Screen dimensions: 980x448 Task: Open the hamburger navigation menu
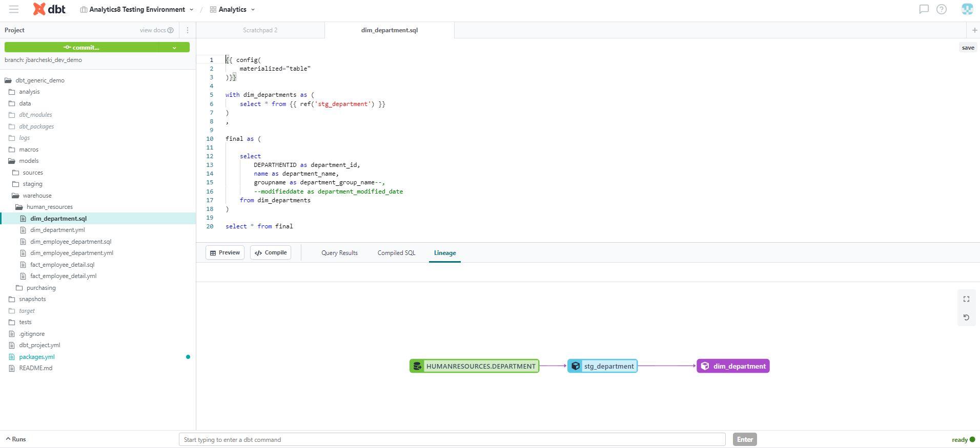point(14,9)
